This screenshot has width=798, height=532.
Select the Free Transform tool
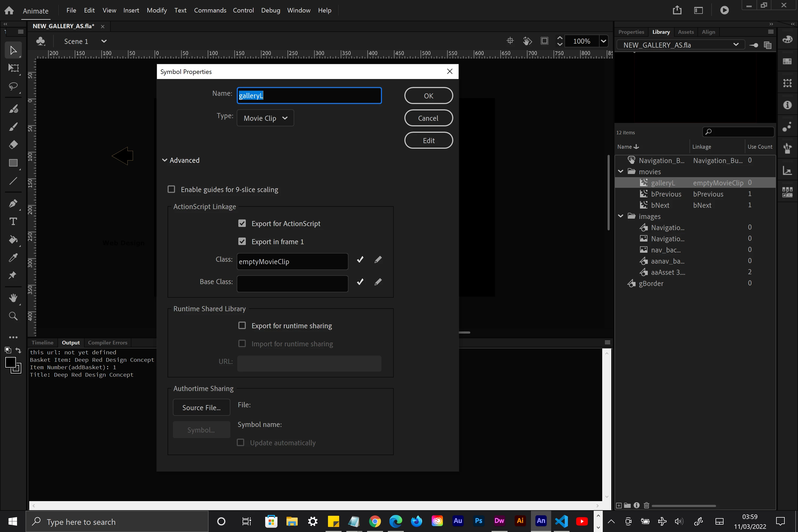tap(13, 68)
